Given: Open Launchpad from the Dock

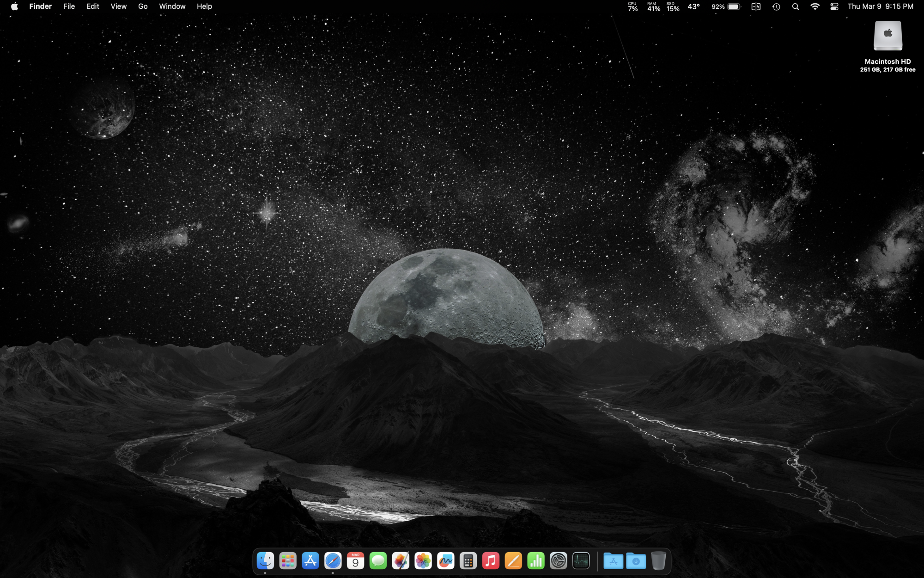Looking at the screenshot, I should tap(288, 561).
